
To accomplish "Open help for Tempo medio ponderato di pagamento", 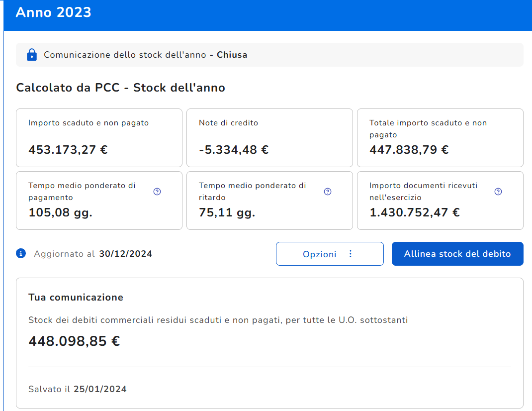I will (x=157, y=192).
